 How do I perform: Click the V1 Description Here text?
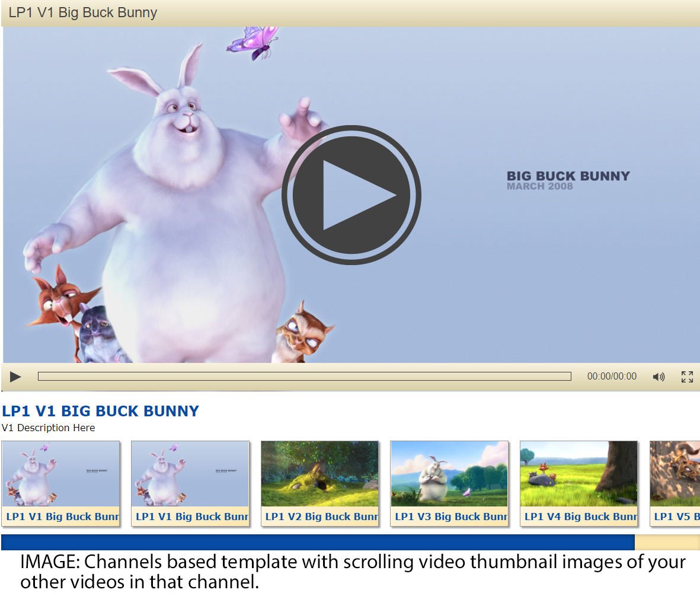coord(48,428)
